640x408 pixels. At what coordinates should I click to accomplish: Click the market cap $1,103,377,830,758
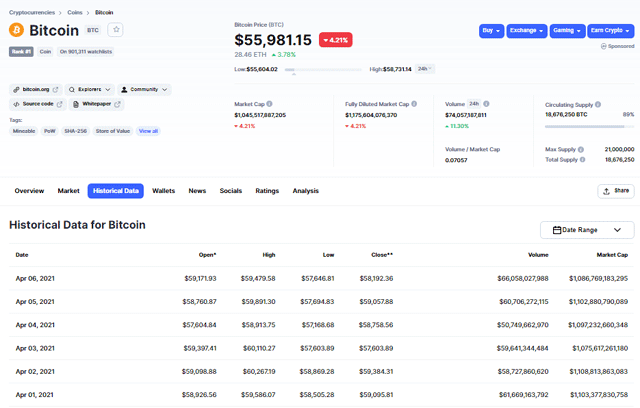pos(599,395)
